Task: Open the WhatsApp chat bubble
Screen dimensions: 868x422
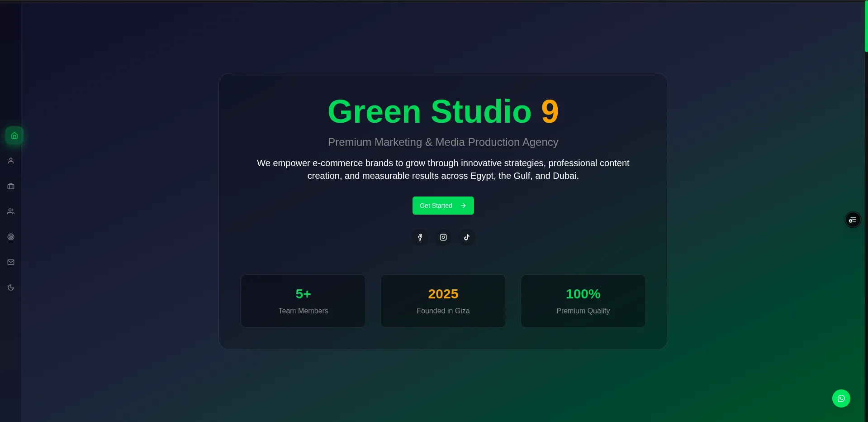Action: point(841,398)
